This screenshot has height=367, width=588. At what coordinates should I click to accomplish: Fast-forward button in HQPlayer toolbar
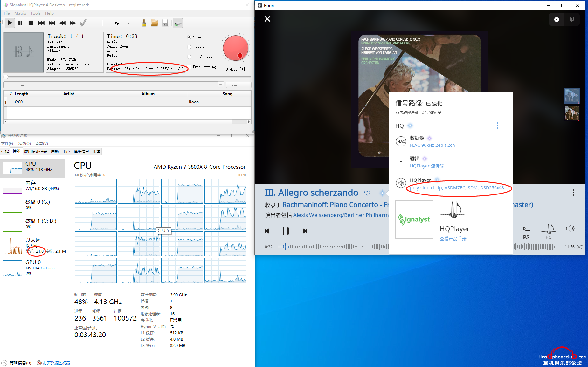pos(73,23)
